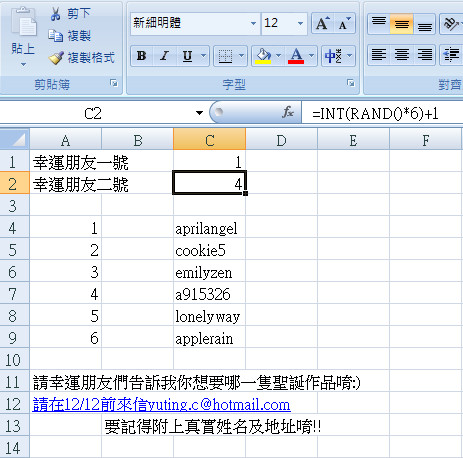Click text Orientation icon
463x458 pixels.
[x=451, y=23]
